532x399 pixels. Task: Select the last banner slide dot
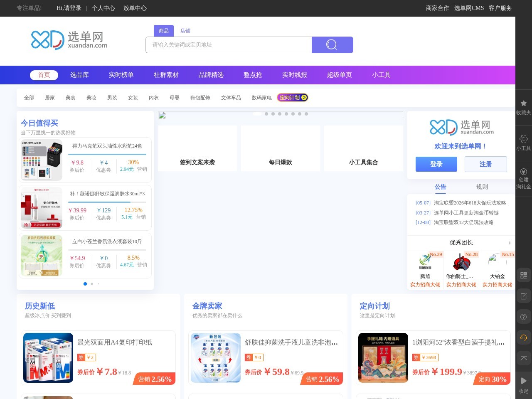(306, 114)
